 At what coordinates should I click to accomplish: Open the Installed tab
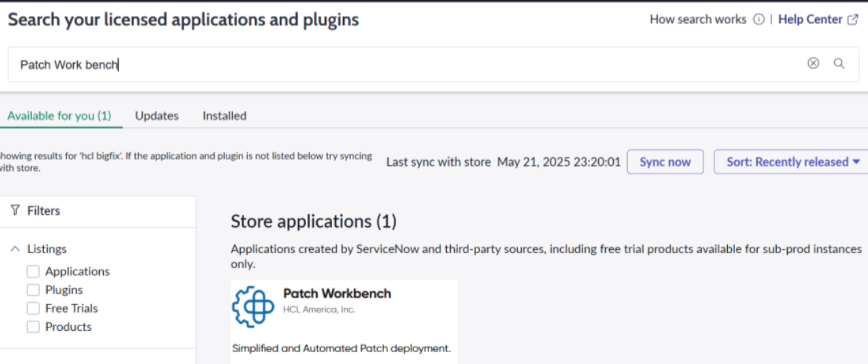point(224,115)
